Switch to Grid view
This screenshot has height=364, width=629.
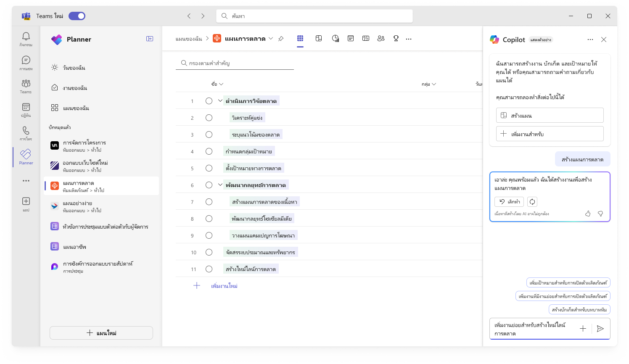(x=300, y=39)
